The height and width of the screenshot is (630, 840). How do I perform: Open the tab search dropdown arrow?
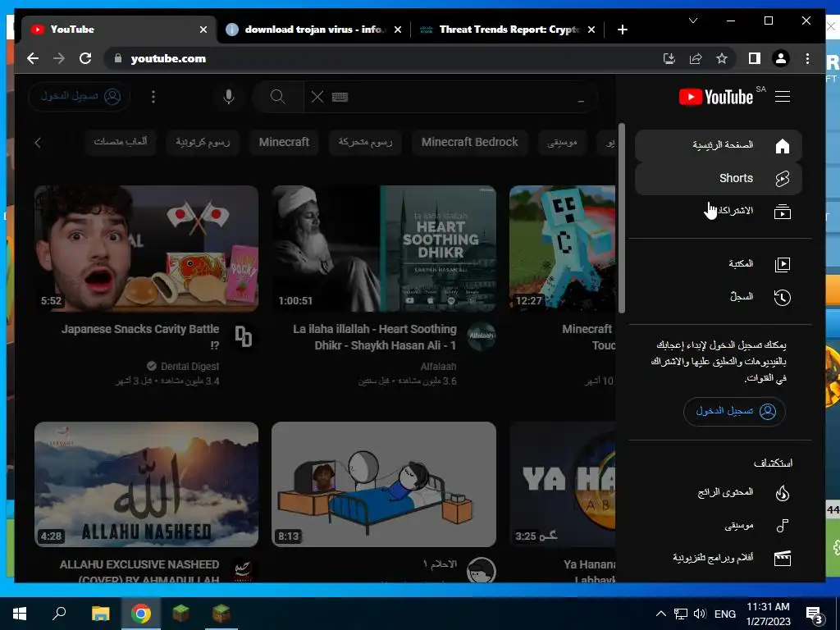point(692,21)
